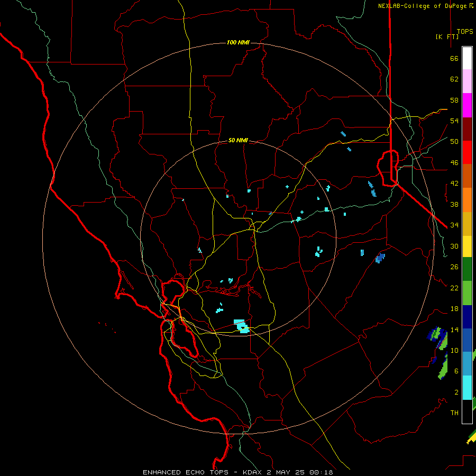
Task: Pick the dark red (maroon) legend swatch
Action: [467, 129]
